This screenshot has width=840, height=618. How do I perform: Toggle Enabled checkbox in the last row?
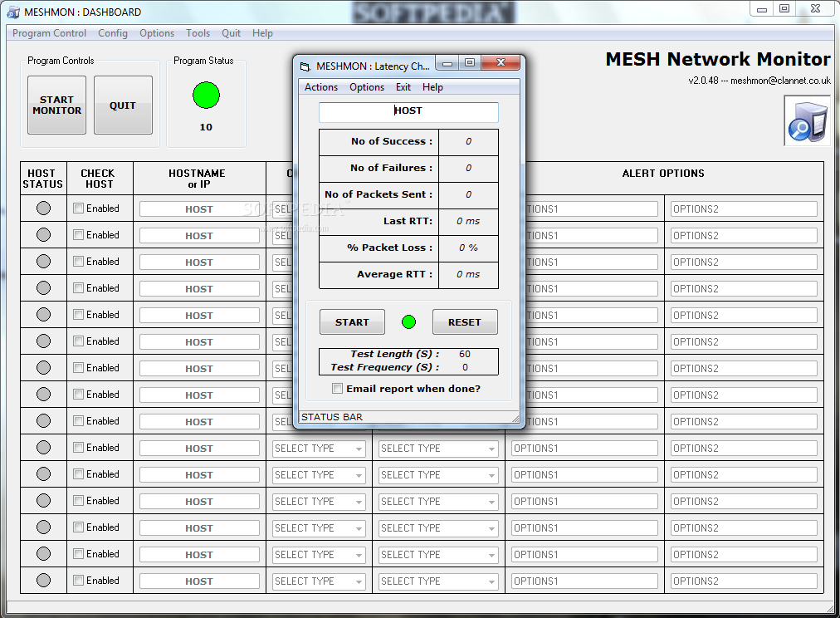(79, 580)
